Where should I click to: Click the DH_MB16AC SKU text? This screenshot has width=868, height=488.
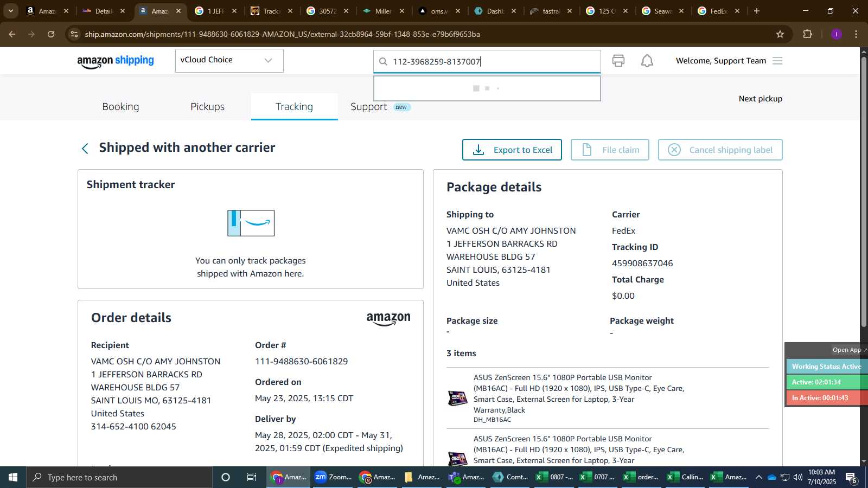coord(492,420)
